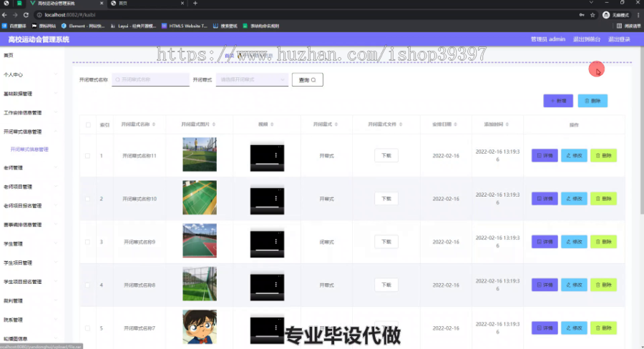This screenshot has width=644, height=349.
Task: Sort by 安排日期 column sort arrows
Action: [x=456, y=124]
